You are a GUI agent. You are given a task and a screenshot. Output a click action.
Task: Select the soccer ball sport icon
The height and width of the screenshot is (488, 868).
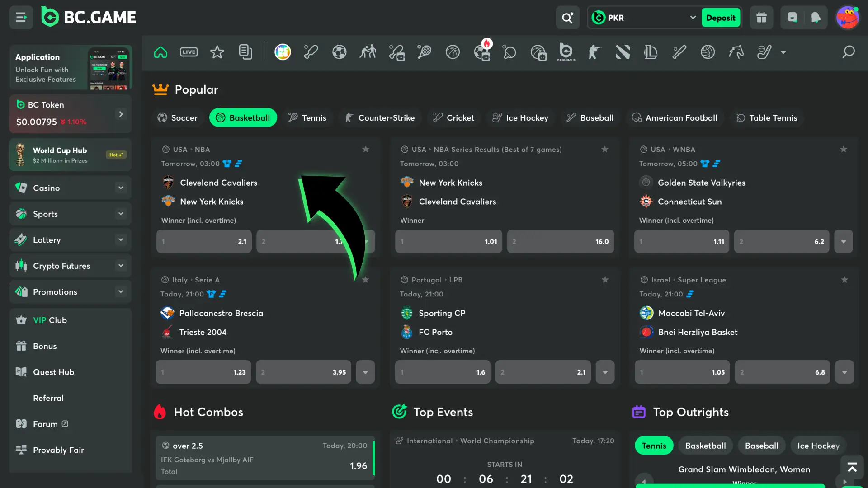[340, 52]
